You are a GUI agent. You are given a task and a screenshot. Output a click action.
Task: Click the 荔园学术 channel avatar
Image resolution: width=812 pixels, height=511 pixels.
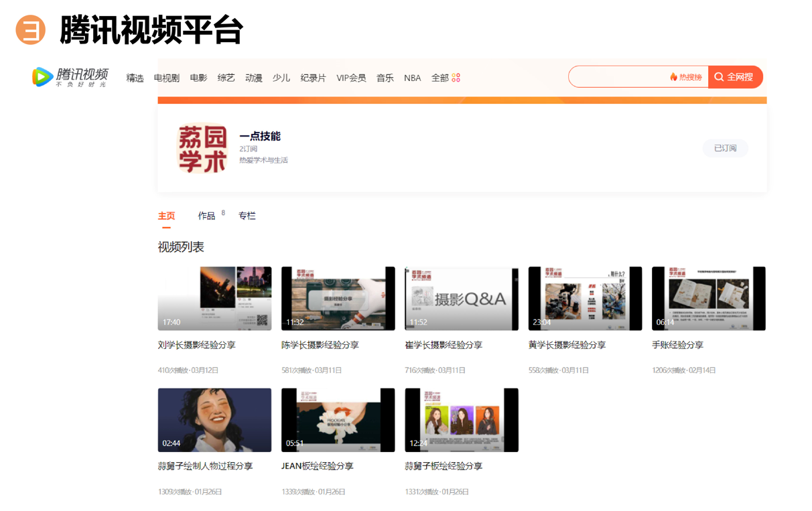pos(202,149)
